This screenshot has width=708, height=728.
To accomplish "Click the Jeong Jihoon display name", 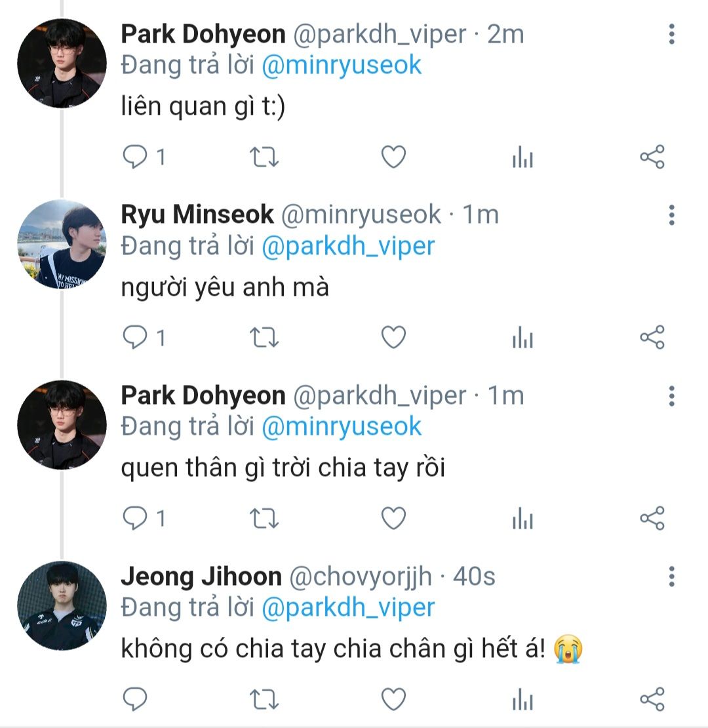I will click(201, 577).
